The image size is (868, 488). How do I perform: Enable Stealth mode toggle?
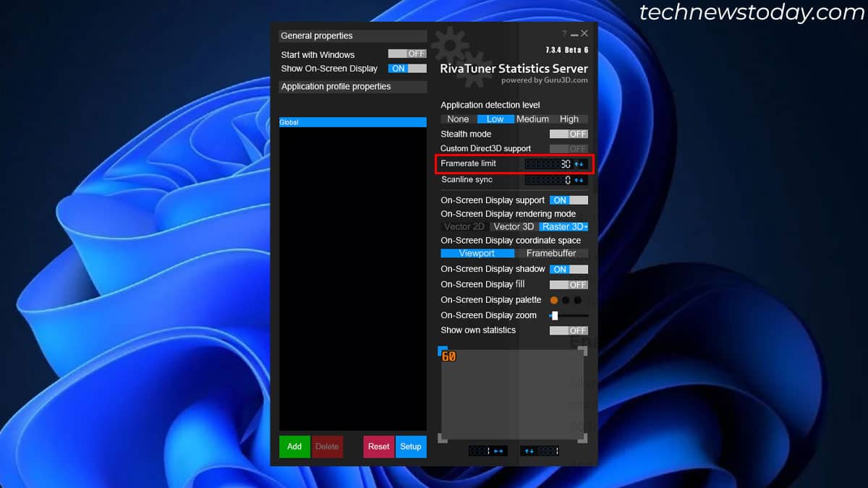point(569,134)
